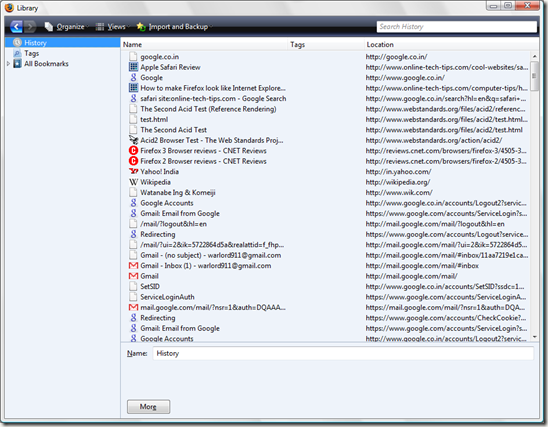Click the http://mail.google.com/mail/#inbox location
This screenshot has height=427, width=548.
422,266
